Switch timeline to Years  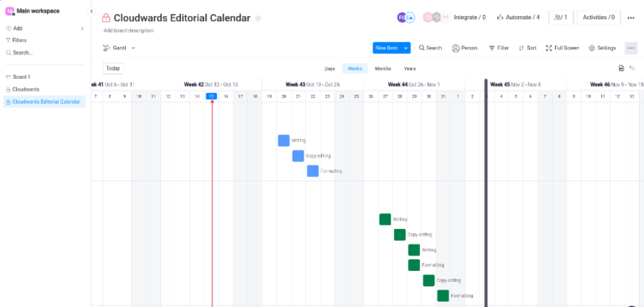pos(409,69)
